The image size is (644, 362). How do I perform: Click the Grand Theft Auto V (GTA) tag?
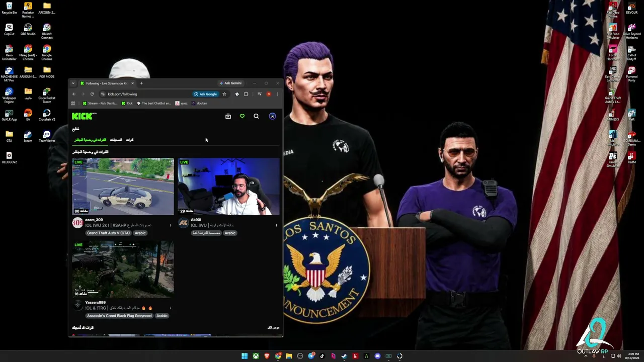(108, 233)
